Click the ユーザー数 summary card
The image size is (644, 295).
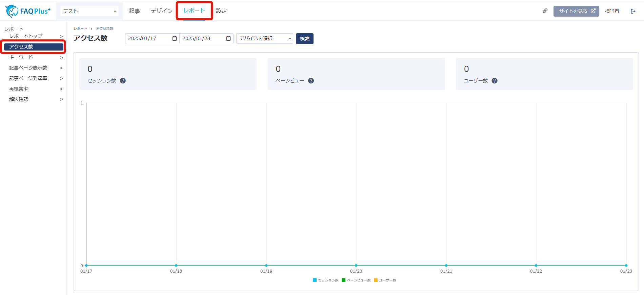click(x=544, y=74)
